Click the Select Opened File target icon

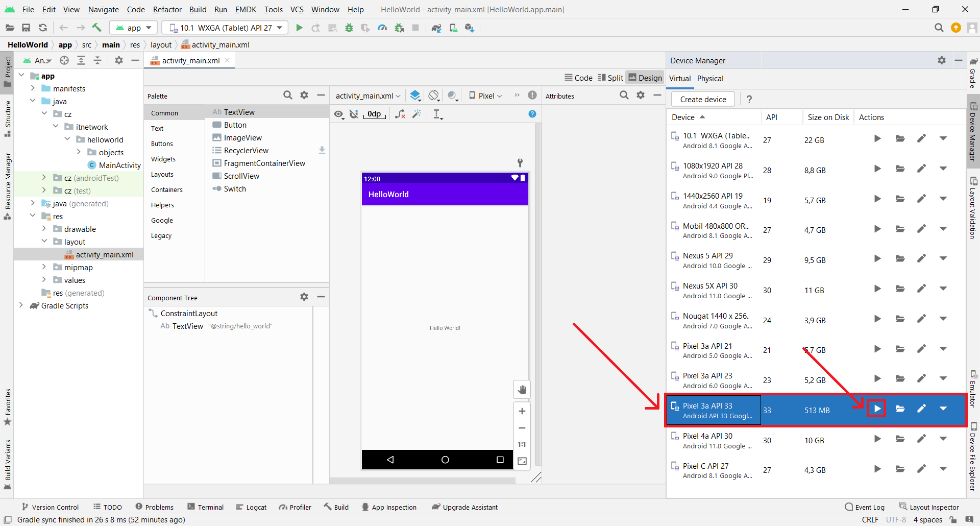pos(64,60)
